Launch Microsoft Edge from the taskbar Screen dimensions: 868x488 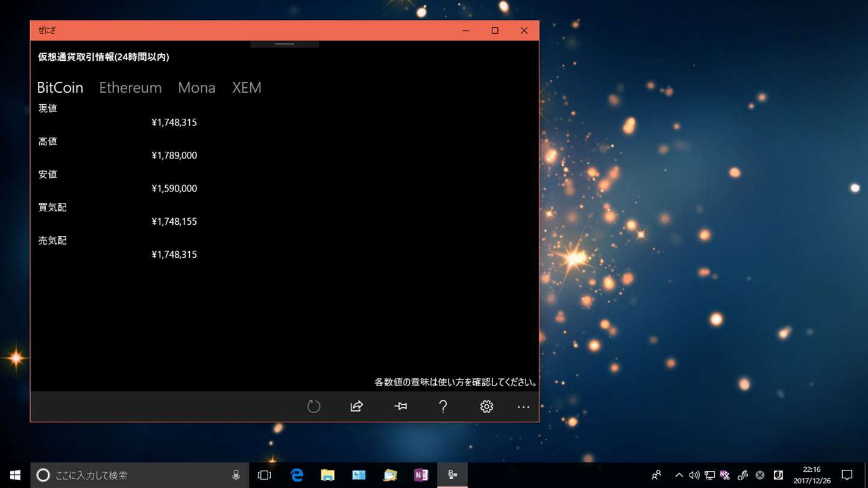(x=297, y=475)
